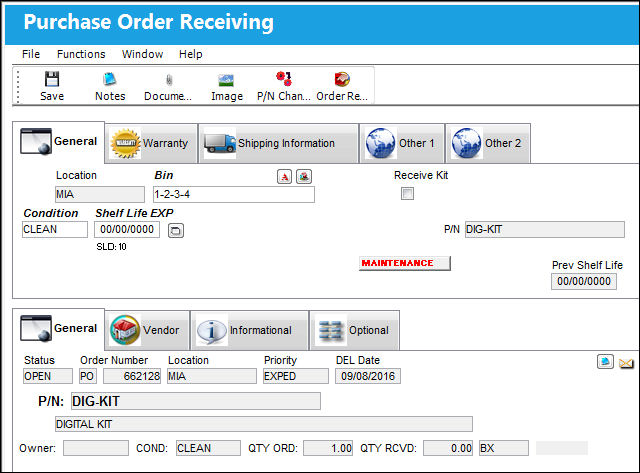The image size is (640, 473).
Task: Click the Shelf Life EXP date field
Action: coord(127,229)
